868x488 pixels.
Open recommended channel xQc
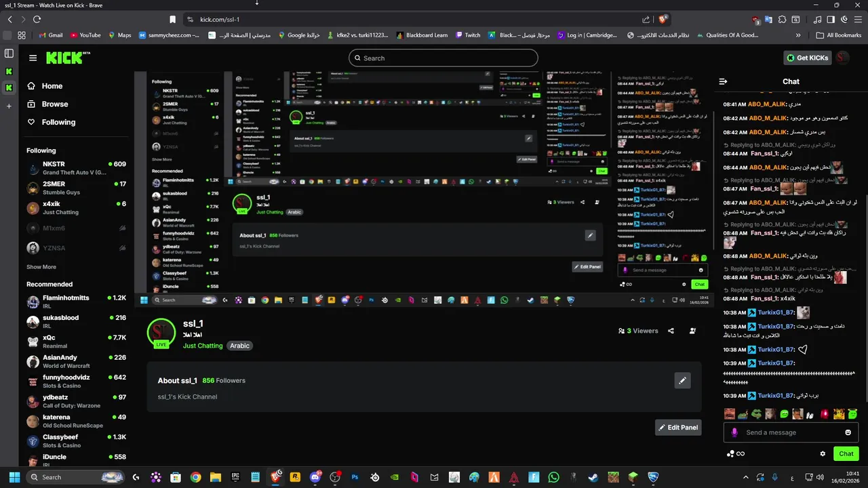(76, 341)
